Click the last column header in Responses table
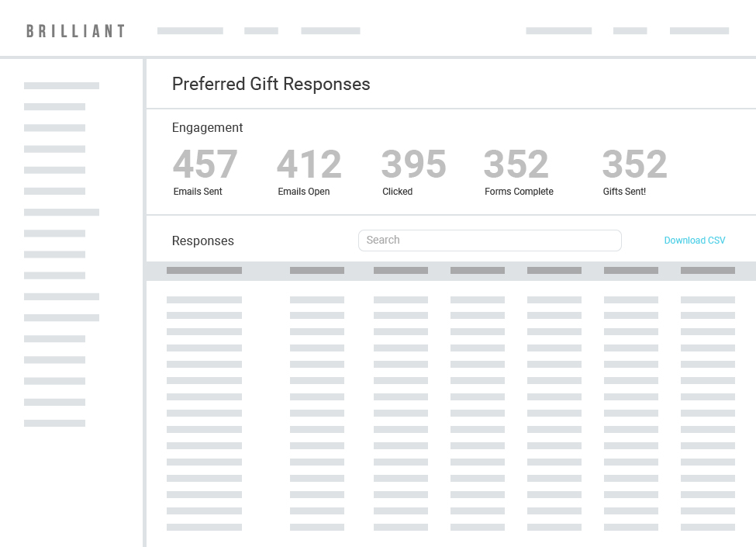This screenshot has height=547, width=756. pos(708,271)
